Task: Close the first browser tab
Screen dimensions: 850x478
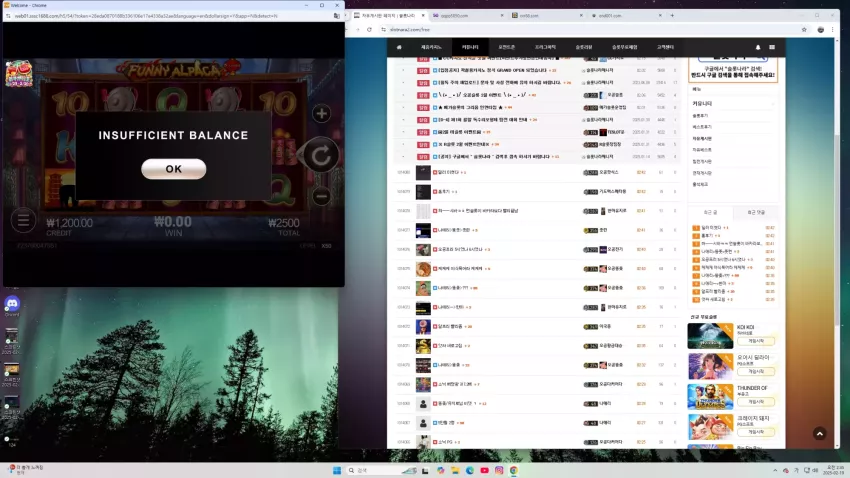Action: coord(423,16)
